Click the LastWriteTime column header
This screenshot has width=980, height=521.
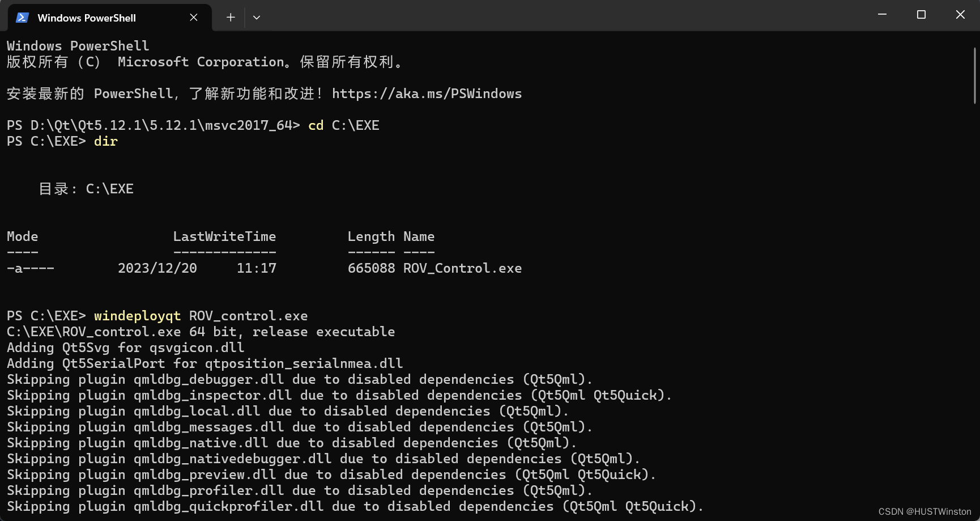[x=224, y=236]
